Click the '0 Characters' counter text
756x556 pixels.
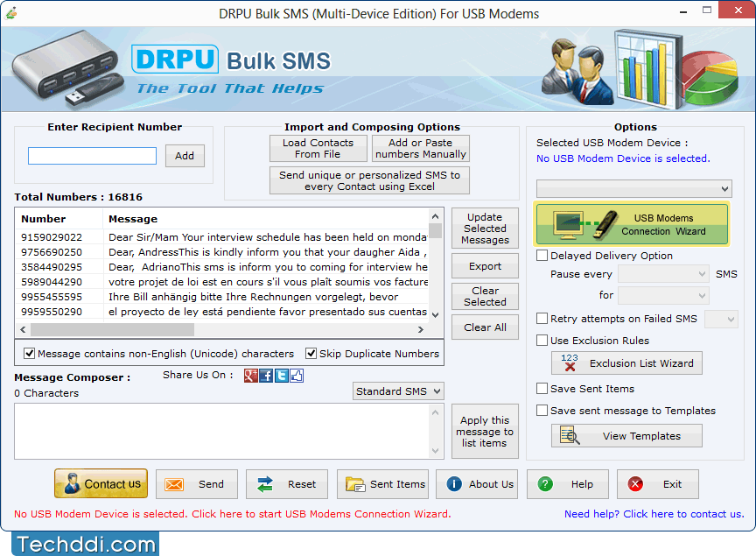coord(46,393)
